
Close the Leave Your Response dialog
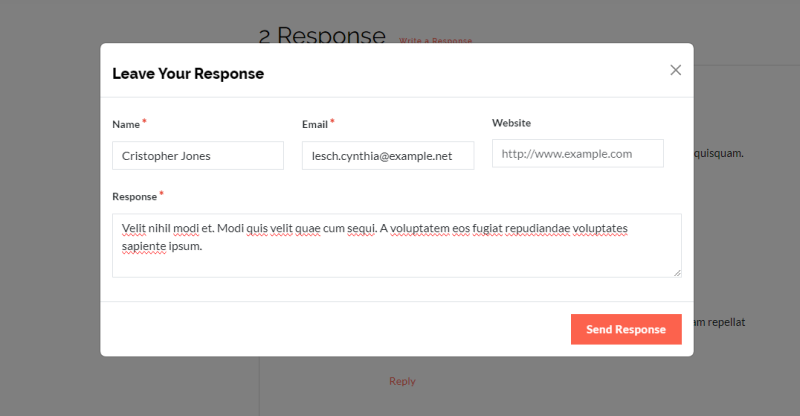coord(676,70)
